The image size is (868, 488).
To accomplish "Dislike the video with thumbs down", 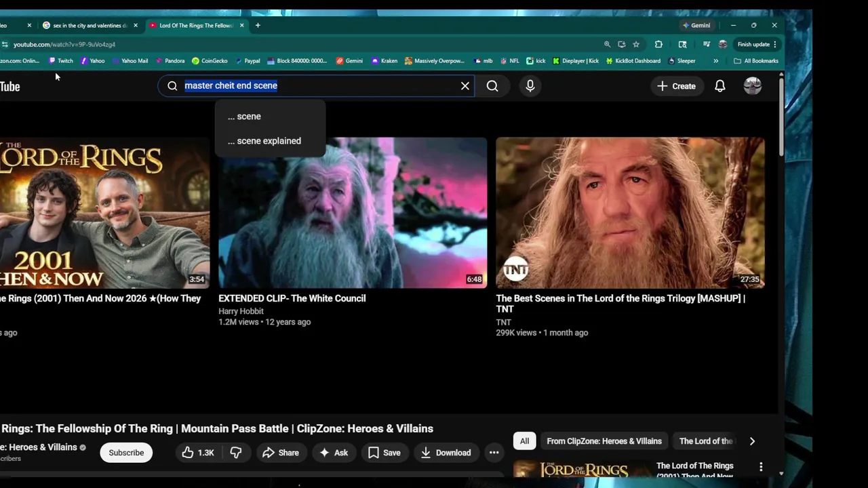I will coord(236,453).
